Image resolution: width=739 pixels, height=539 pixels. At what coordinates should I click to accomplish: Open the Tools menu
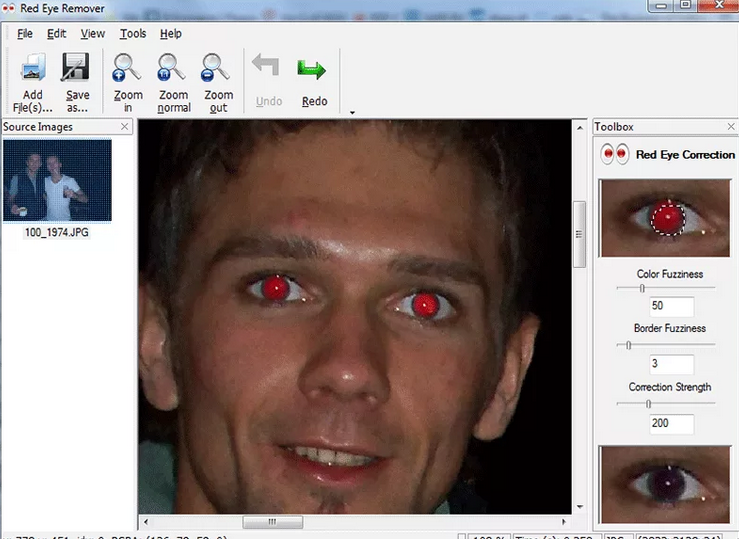(133, 33)
